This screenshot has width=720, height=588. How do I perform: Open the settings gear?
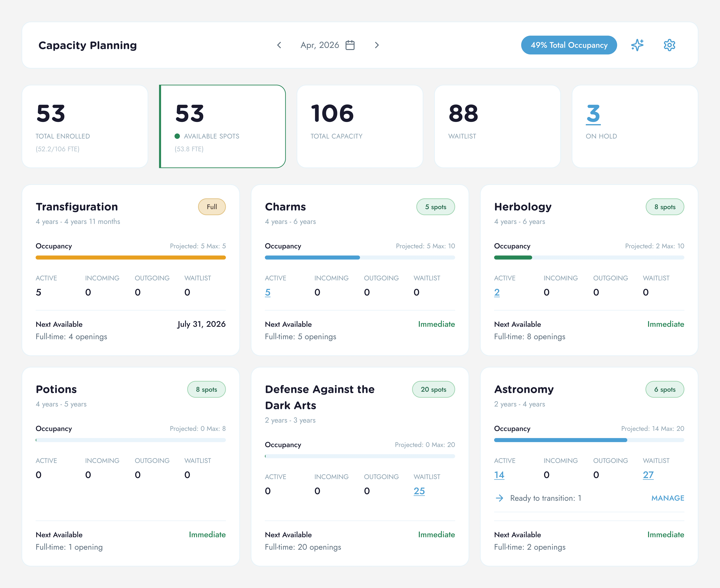669,45
